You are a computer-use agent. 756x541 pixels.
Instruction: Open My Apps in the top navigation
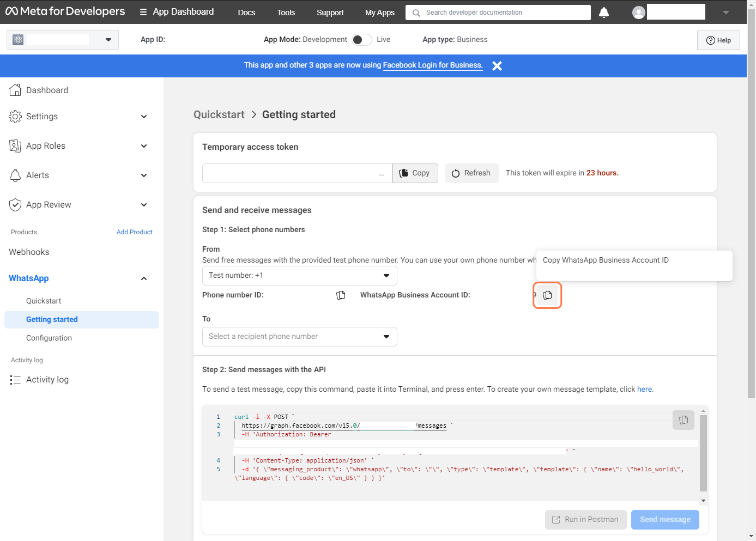point(380,13)
